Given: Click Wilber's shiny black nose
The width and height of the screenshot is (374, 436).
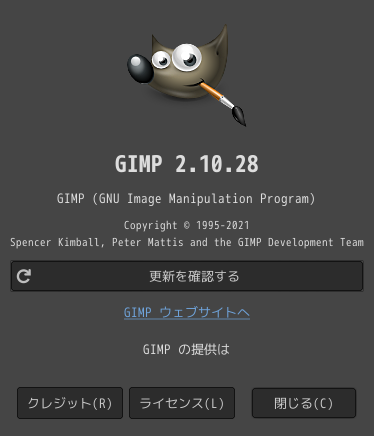Looking at the screenshot, I should 140,69.
